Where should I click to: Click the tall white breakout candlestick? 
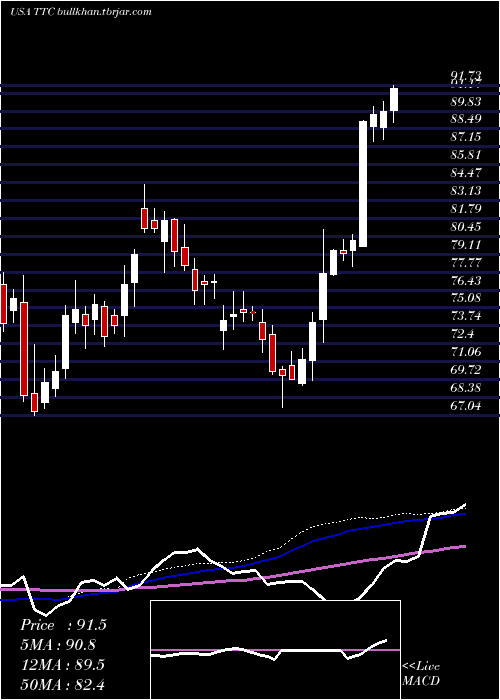point(363,183)
